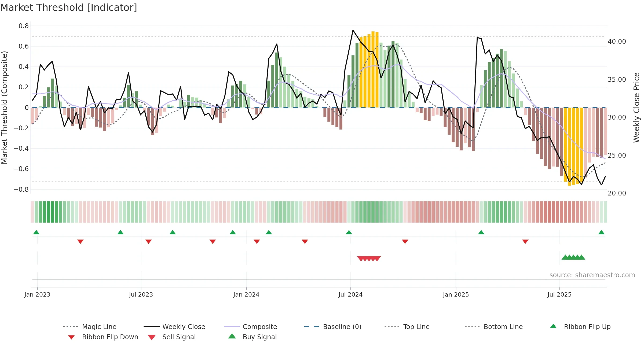Click the ribbon flip up marker before Jul 2024
The width and height of the screenshot is (644, 362).
349,232
